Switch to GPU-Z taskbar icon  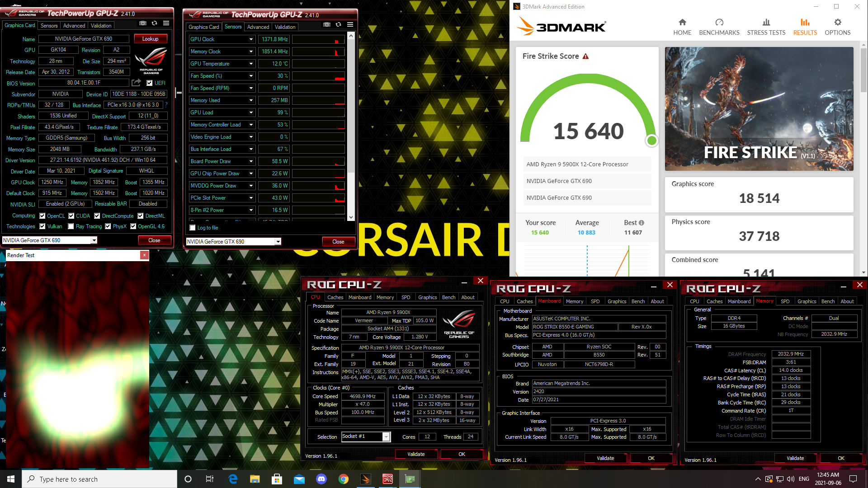(410, 479)
